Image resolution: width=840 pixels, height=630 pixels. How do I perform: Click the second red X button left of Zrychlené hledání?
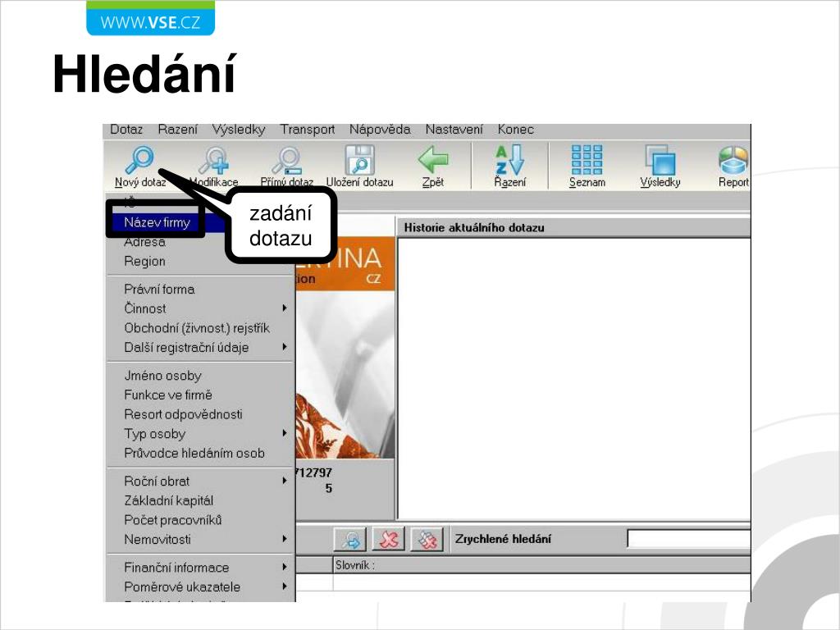click(x=427, y=539)
